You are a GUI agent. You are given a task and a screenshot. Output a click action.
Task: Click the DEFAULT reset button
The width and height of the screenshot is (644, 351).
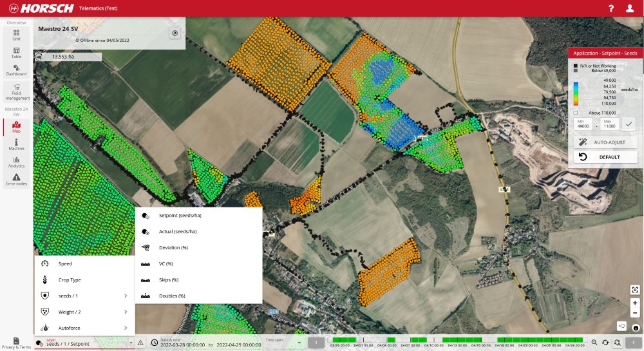[x=605, y=157]
